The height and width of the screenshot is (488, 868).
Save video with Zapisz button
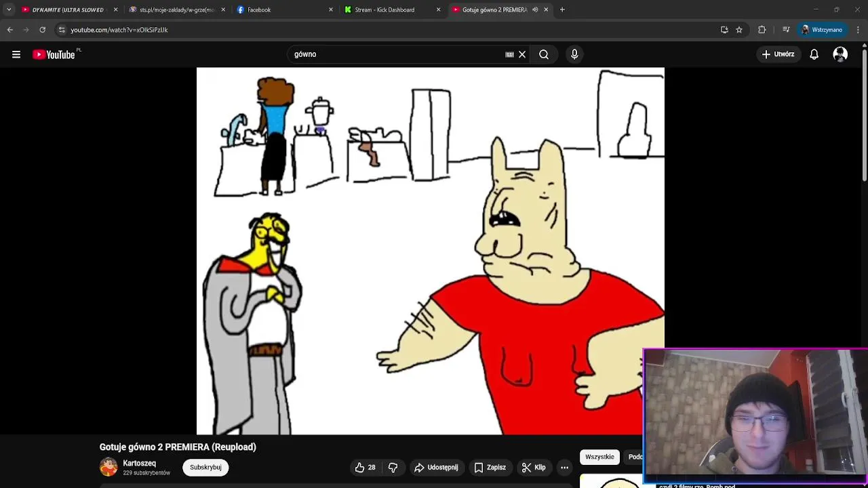tap(490, 467)
